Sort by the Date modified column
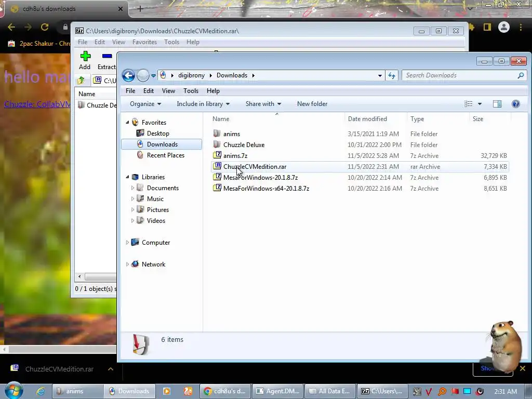This screenshot has width=532, height=399. pos(375,119)
